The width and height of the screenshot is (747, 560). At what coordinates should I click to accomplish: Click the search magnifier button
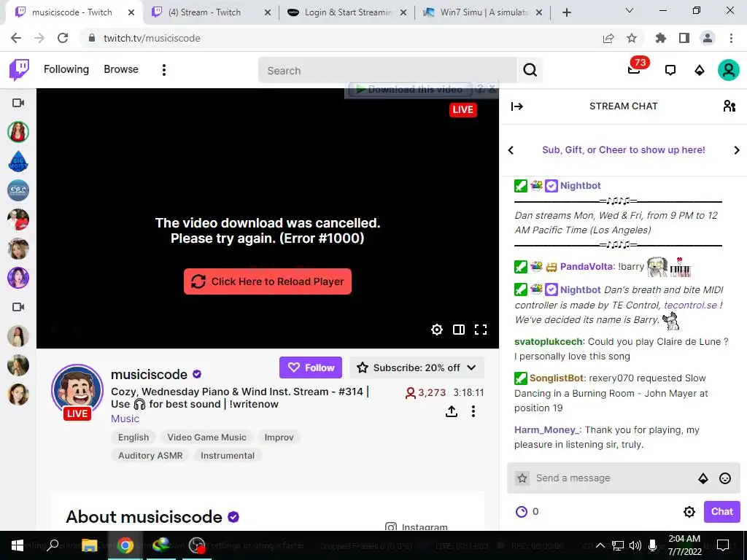[530, 70]
